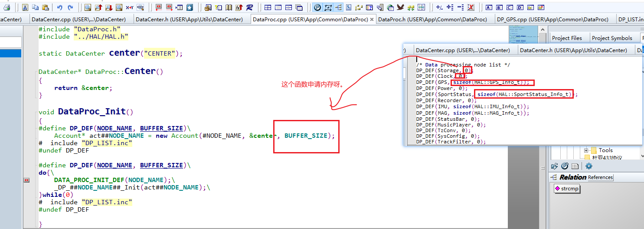
Task: Click the cascade windows icon
Action: 299,7
